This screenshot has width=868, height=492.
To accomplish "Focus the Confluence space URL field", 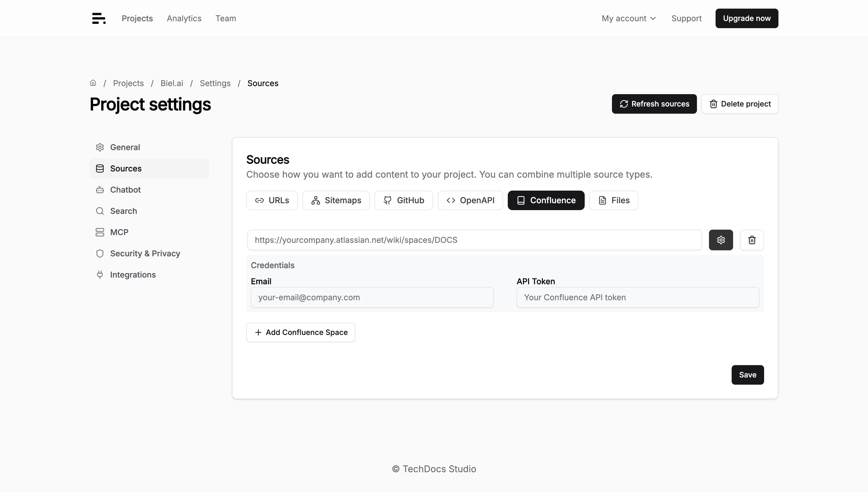I will click(x=474, y=240).
